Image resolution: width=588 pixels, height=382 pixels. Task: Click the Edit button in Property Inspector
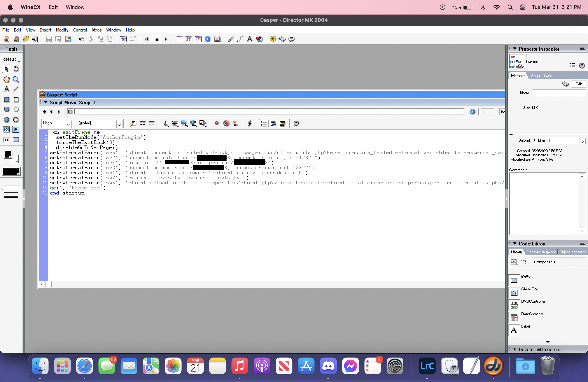click(578, 84)
